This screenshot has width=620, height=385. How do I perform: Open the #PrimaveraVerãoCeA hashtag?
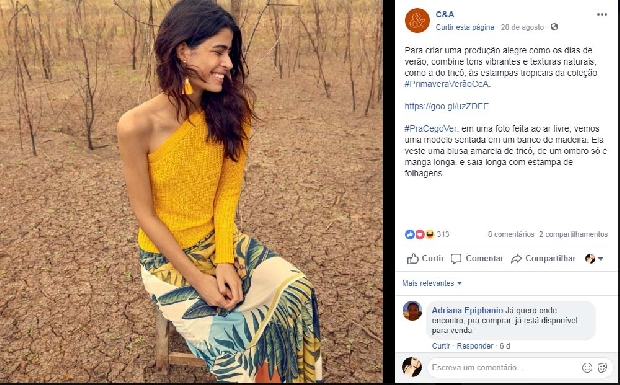click(447, 84)
